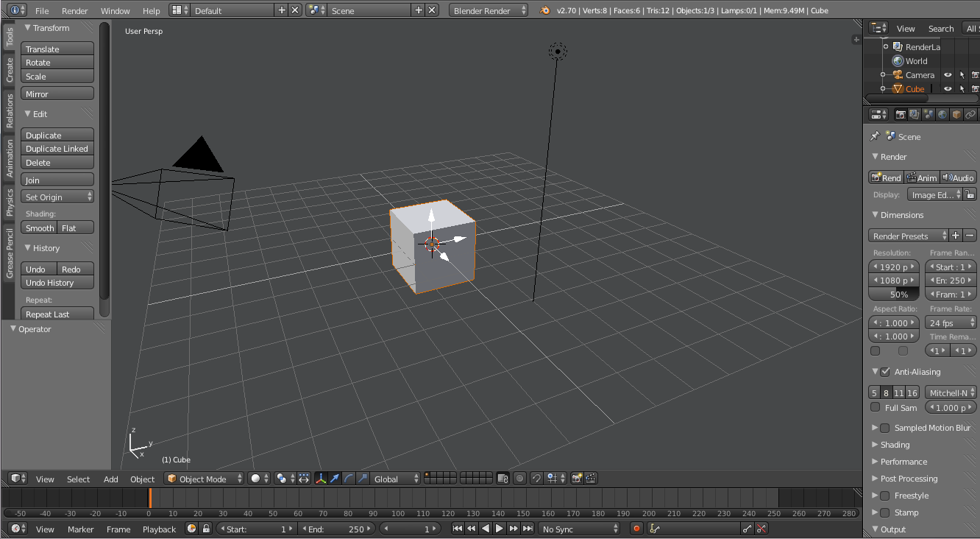Toggle Camera selectability arrow in the outliner
Image resolution: width=980 pixels, height=539 pixels.
click(962, 75)
